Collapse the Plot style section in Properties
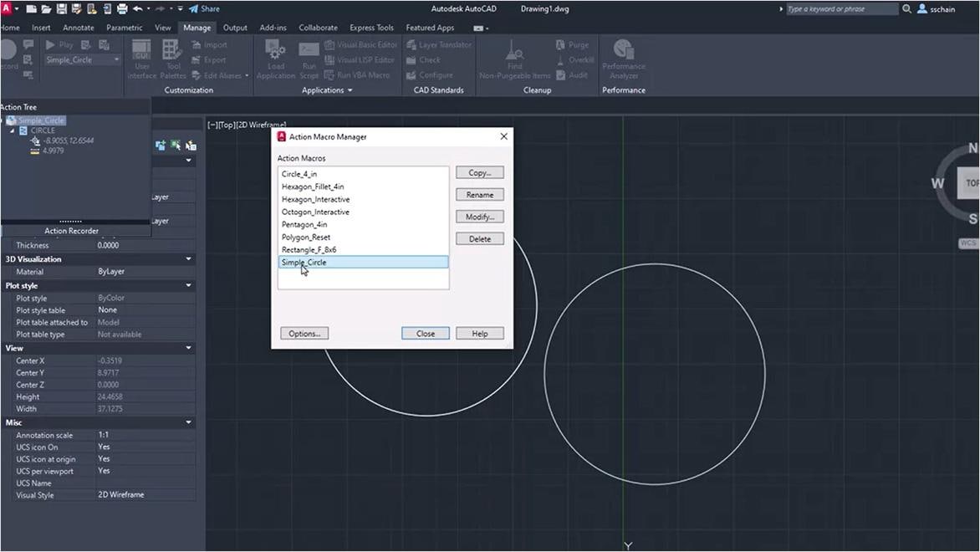980x552 pixels. pyautogui.click(x=189, y=285)
